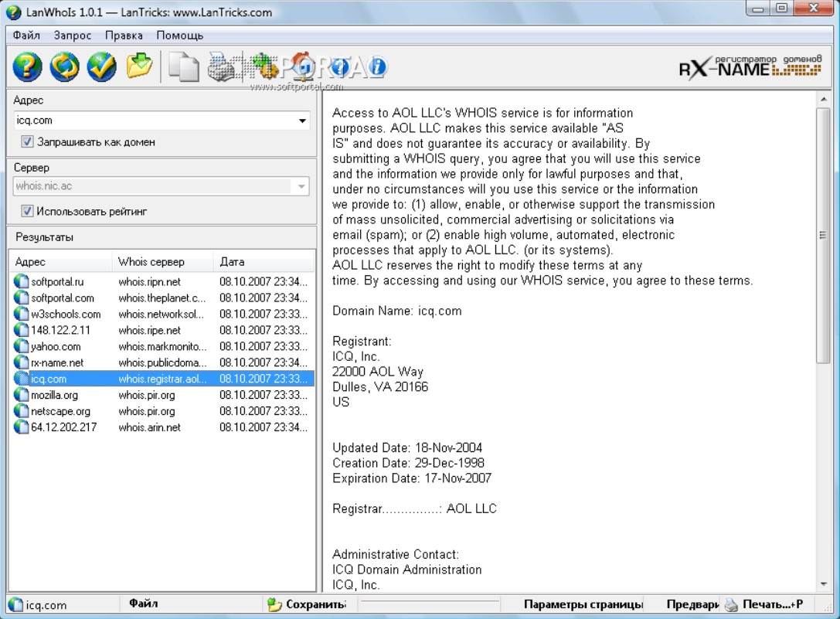Click the blue question mark Whois query icon
Image resolution: width=840 pixels, height=619 pixels.
tap(27, 67)
